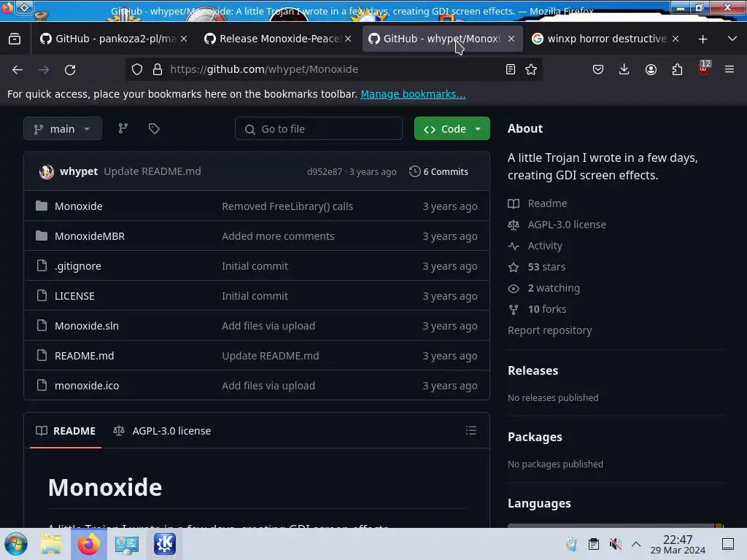Click the padlock site security icon

(x=158, y=69)
